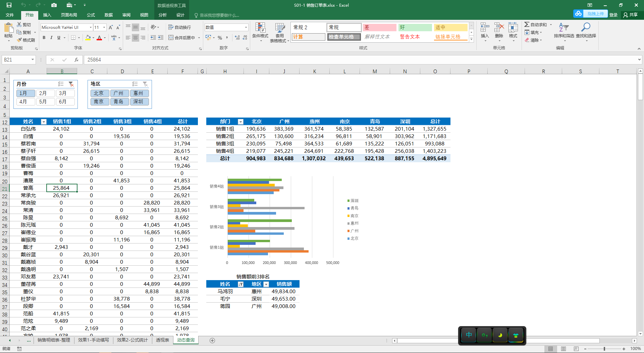The width and height of the screenshot is (644, 353).
Task: Click the new sheet plus icon
Action: pos(212,341)
